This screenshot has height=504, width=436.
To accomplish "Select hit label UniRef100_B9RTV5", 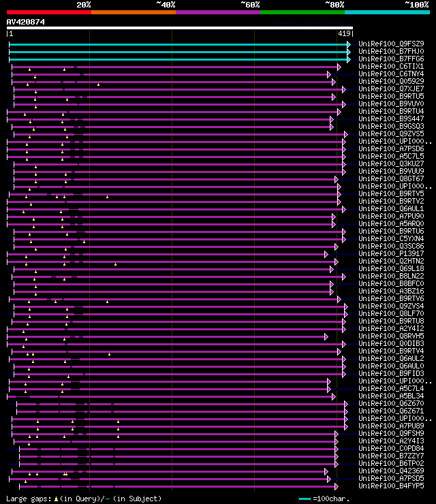I will click(391, 193).
